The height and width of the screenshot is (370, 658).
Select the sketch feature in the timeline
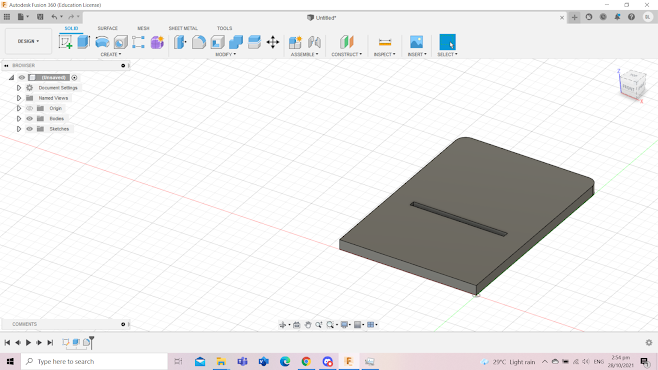(x=65, y=342)
